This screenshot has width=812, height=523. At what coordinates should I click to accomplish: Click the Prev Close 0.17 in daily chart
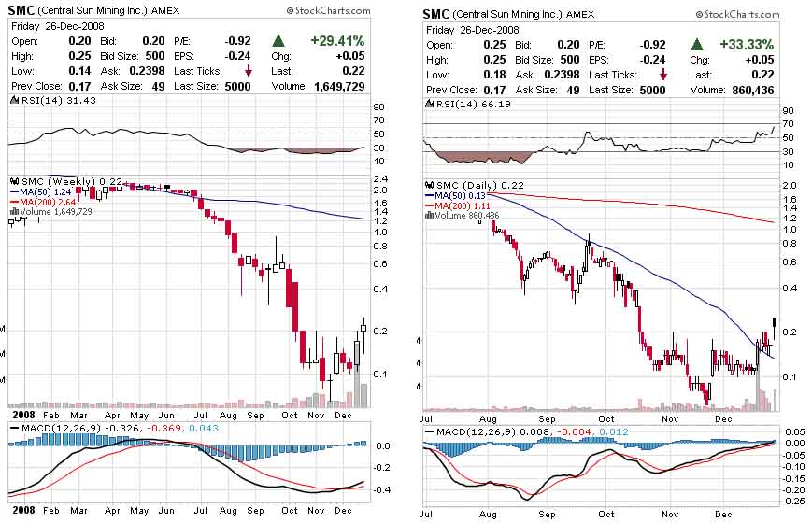coord(494,90)
